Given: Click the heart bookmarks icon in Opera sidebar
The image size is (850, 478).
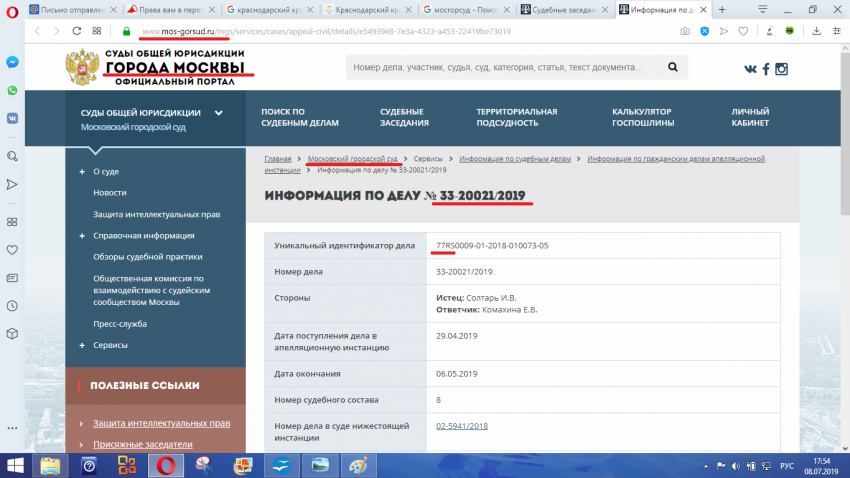Looking at the screenshot, I should point(12,250).
